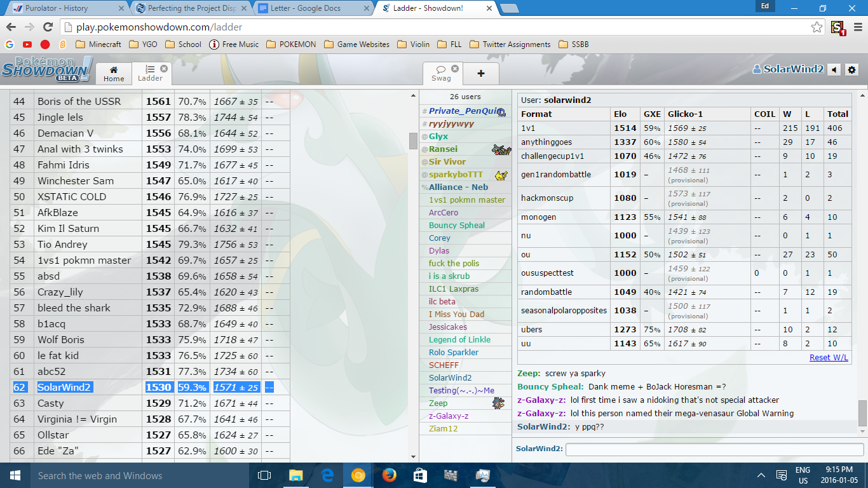Click the chat log scrollbar thumb

point(862,413)
